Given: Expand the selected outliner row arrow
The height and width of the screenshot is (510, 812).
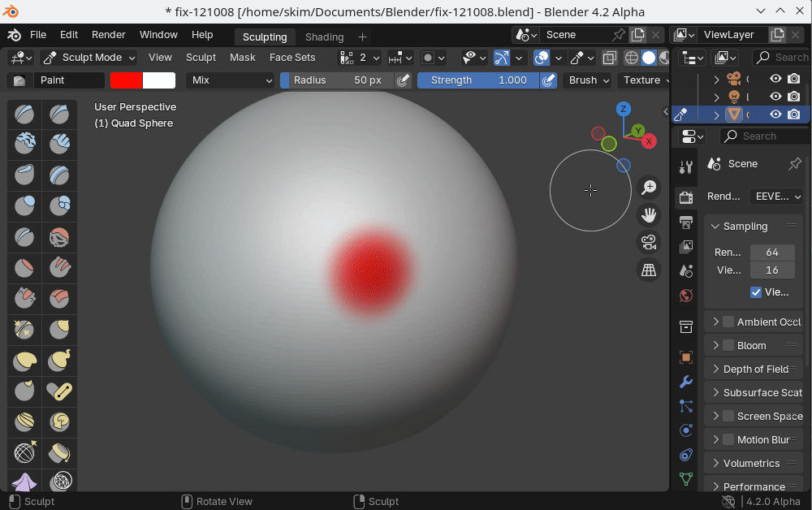Looking at the screenshot, I should click(716, 115).
